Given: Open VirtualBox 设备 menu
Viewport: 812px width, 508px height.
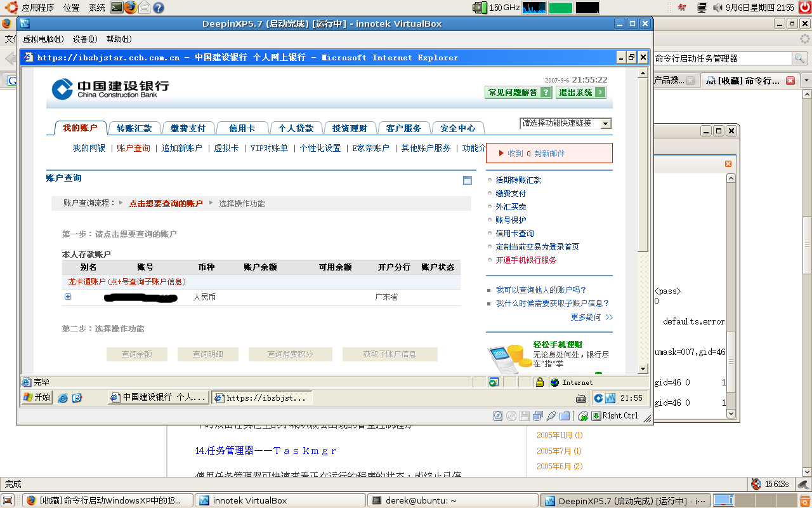Looking at the screenshot, I should pyautogui.click(x=85, y=39).
